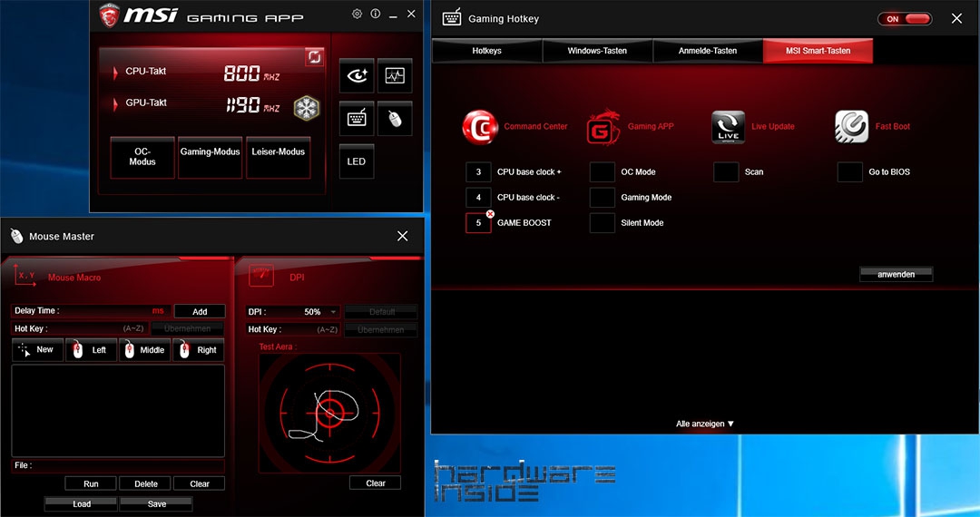Viewport: 980px width, 517px height.
Task: Click the Live Update icon
Action: point(728,127)
